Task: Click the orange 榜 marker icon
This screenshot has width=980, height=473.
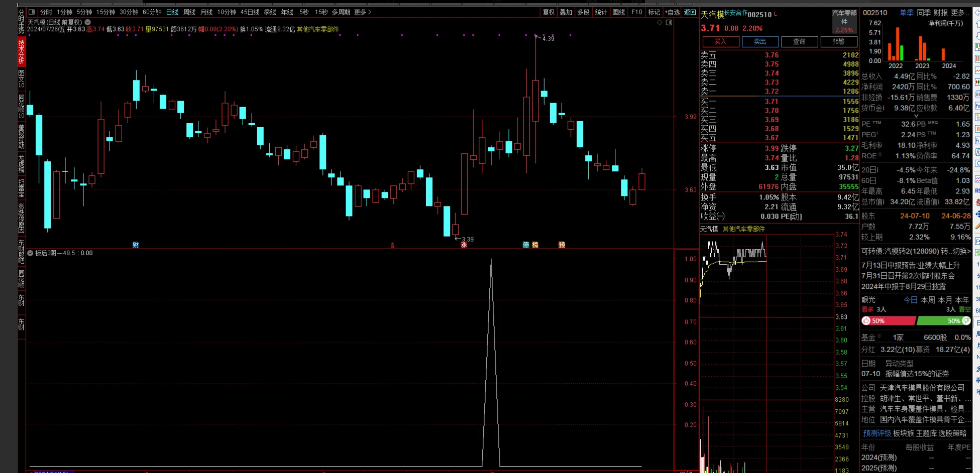Action: coord(535,245)
